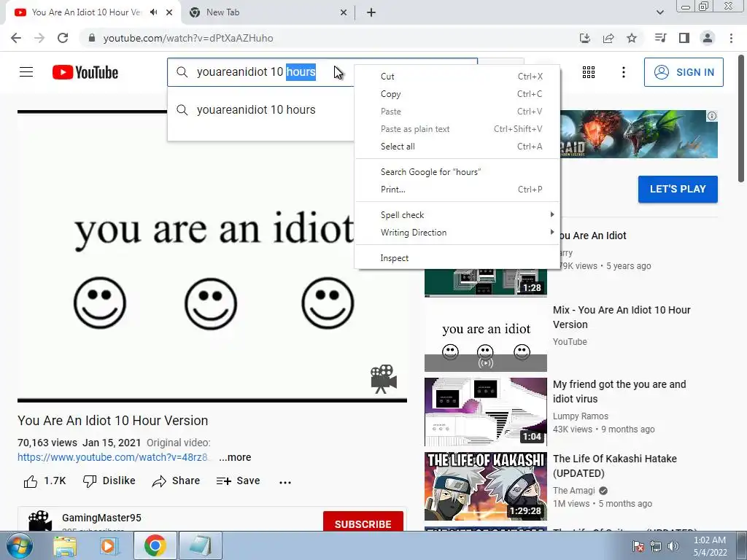Click the install app icon in address bar
747x560 pixels.
tap(584, 38)
